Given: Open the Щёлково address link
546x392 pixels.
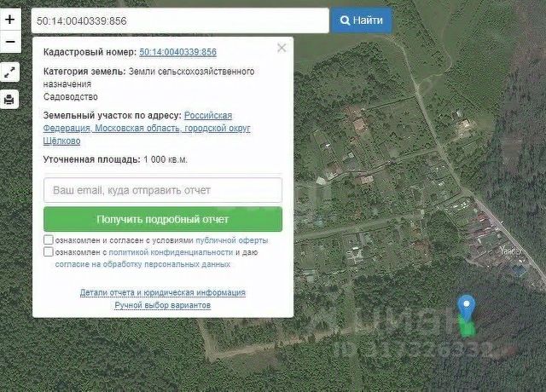Looking at the screenshot, I should point(61,141).
